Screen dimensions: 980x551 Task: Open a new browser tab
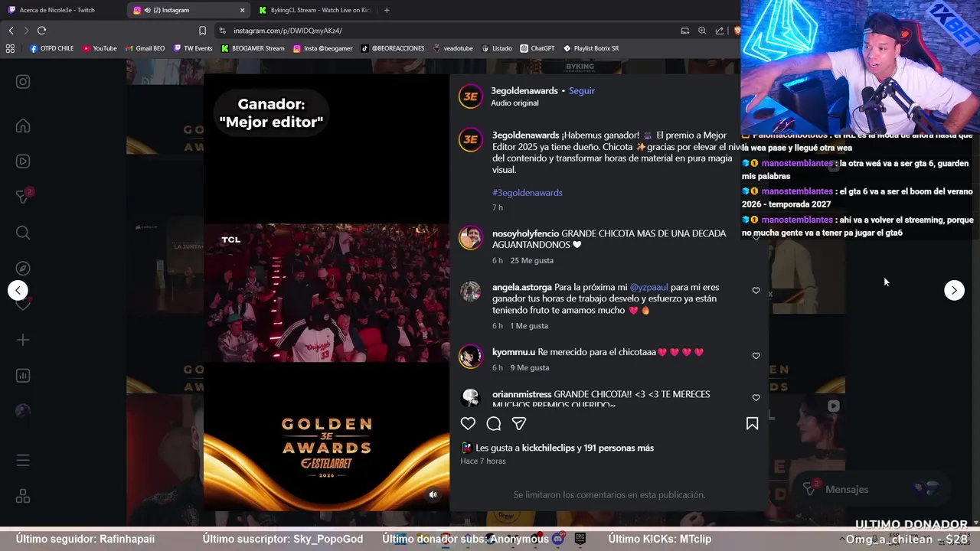pos(387,10)
